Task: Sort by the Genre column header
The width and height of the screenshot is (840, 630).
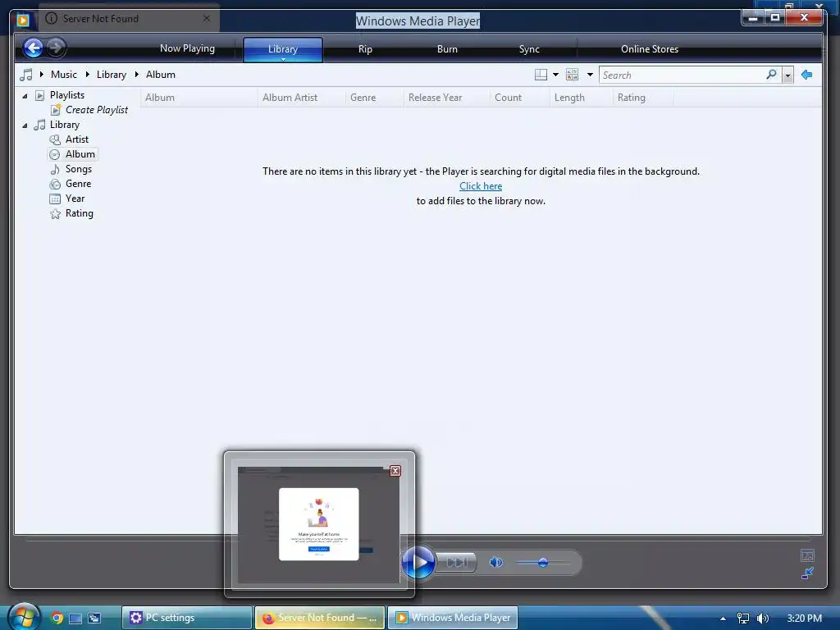Action: click(374, 98)
